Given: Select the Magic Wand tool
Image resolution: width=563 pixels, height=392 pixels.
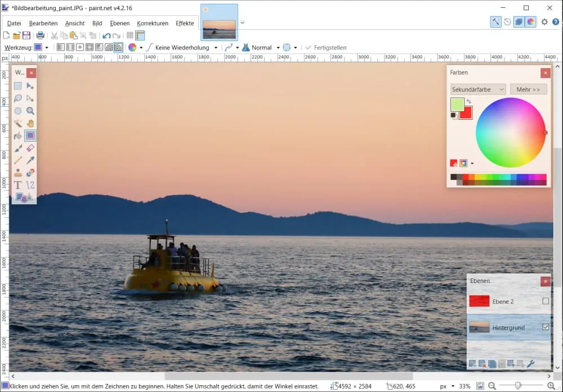Looking at the screenshot, I should (19, 123).
